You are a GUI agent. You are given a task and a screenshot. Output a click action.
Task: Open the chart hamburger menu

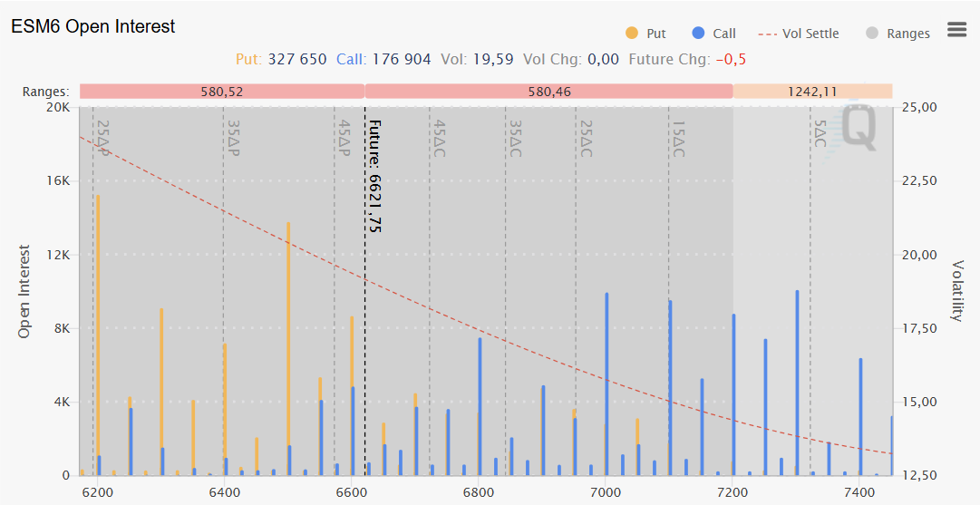click(956, 29)
